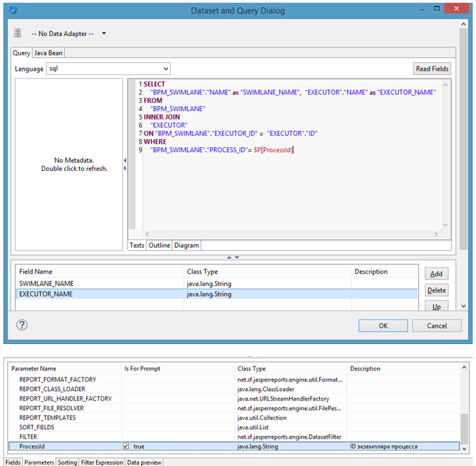Screen dimensions: 476x466
Task: Open the Filter Expression tab
Action: pos(102,462)
